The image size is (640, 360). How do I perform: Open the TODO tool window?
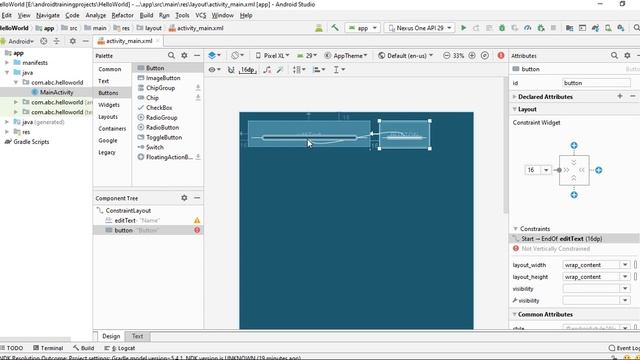12,348
